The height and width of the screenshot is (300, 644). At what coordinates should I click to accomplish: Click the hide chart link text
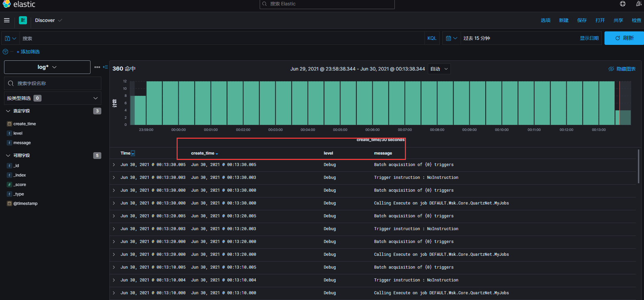[626, 69]
